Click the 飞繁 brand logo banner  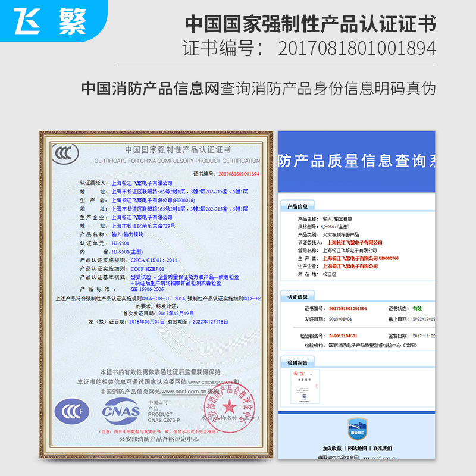pyautogui.click(x=53, y=21)
